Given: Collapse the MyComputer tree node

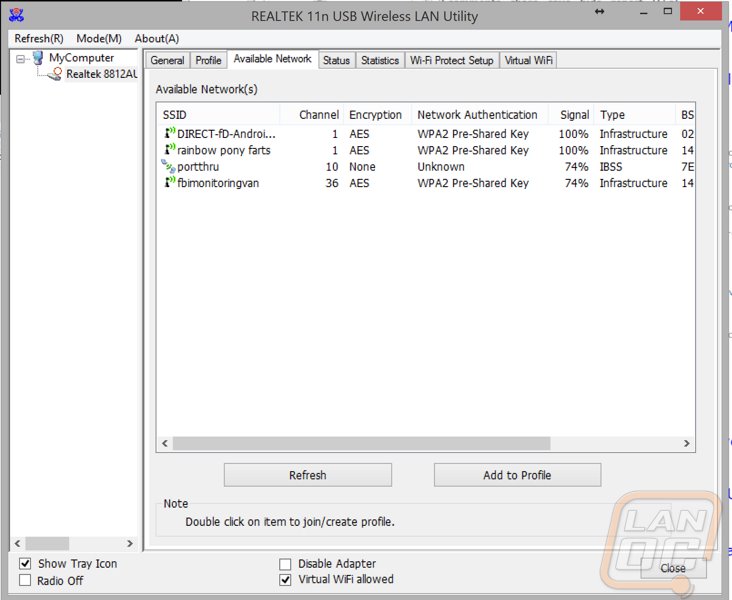Looking at the screenshot, I should 21,59.
